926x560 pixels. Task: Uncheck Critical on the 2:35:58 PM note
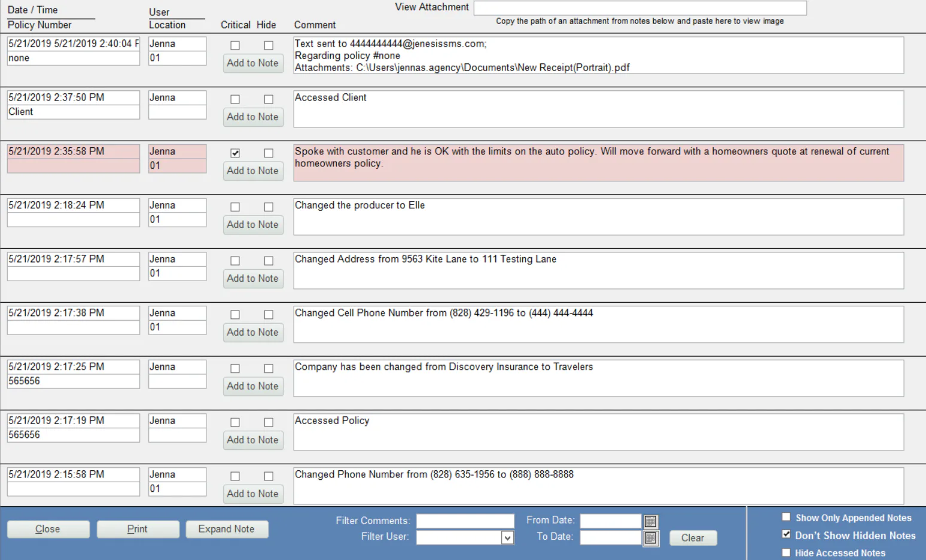click(235, 153)
